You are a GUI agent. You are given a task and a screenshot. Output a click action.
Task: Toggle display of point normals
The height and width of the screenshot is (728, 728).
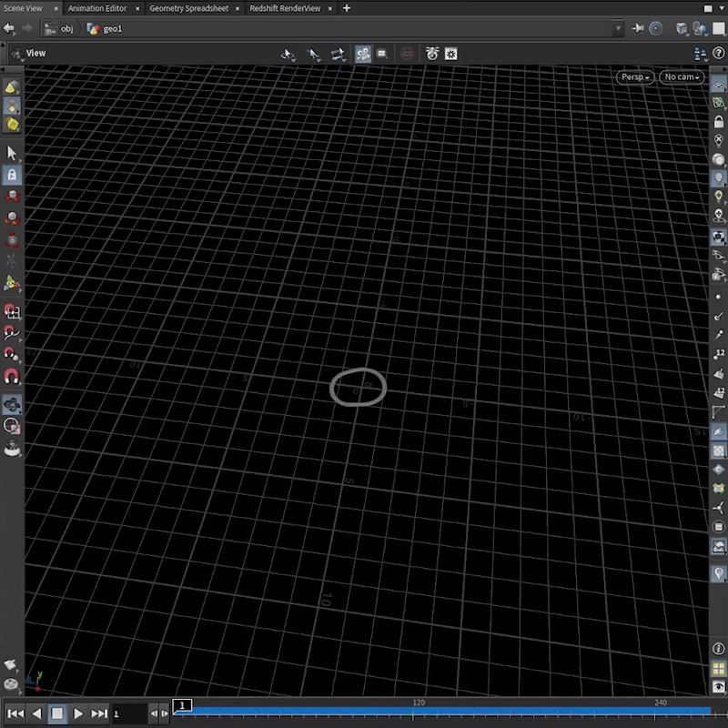tap(719, 316)
